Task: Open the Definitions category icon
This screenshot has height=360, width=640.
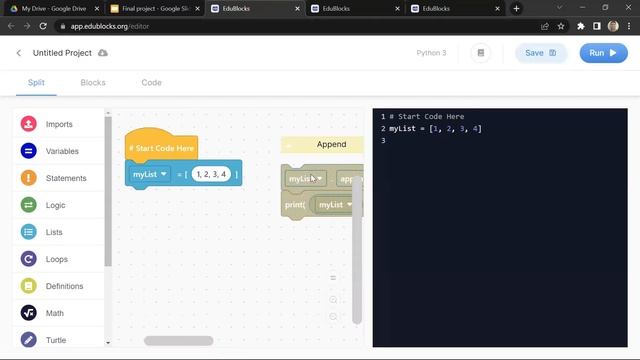Action: [x=29, y=286]
